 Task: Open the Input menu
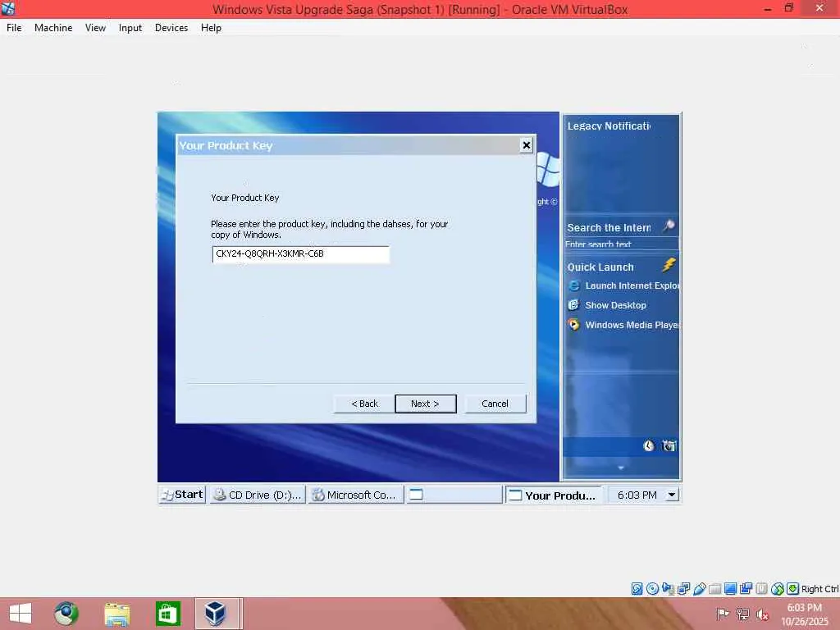[x=130, y=28]
